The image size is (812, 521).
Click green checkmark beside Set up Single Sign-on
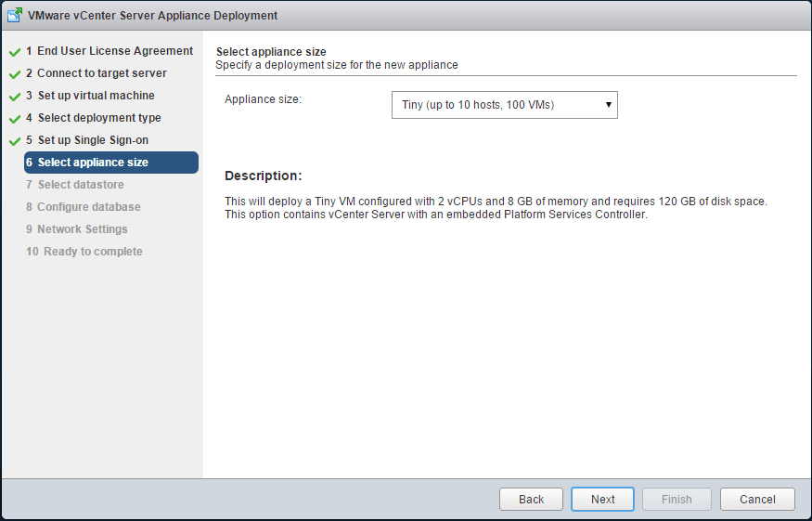15,141
